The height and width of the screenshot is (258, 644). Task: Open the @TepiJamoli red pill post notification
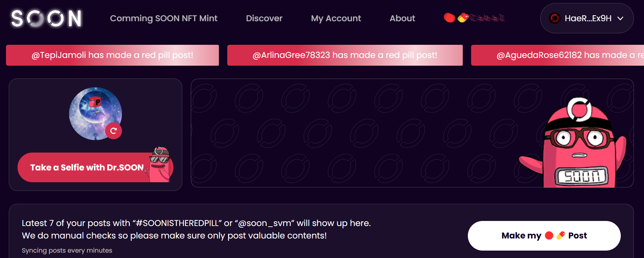point(112,55)
